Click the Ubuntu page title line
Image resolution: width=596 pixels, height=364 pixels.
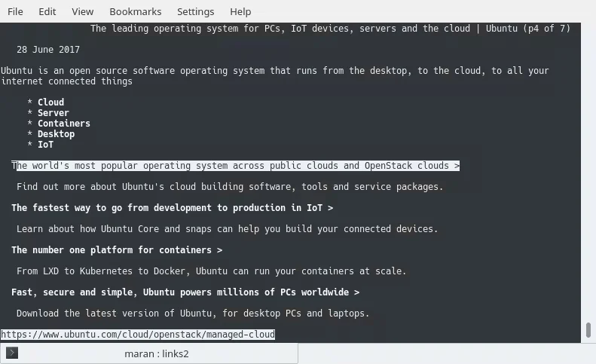tap(330, 29)
